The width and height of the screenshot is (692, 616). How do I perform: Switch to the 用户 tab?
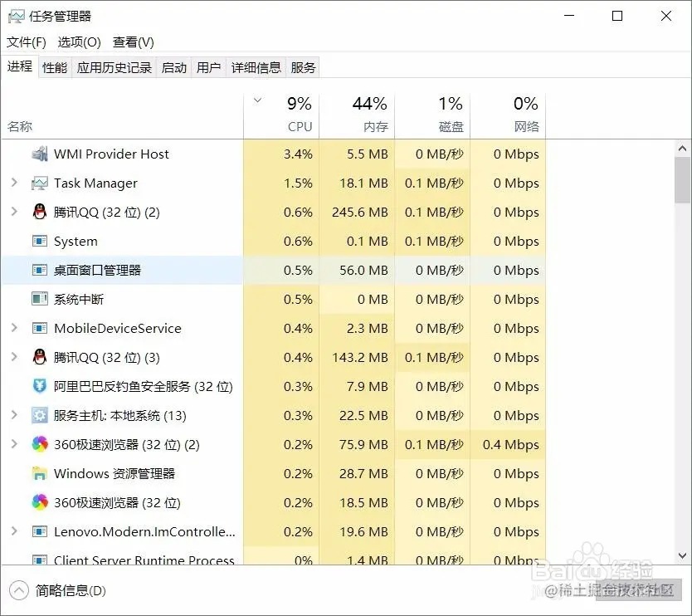[x=209, y=67]
